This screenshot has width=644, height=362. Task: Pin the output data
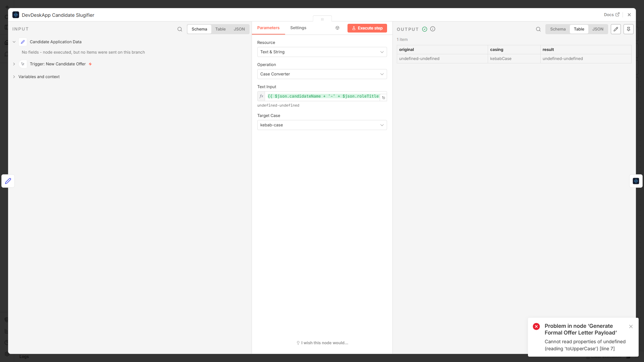[x=629, y=29]
